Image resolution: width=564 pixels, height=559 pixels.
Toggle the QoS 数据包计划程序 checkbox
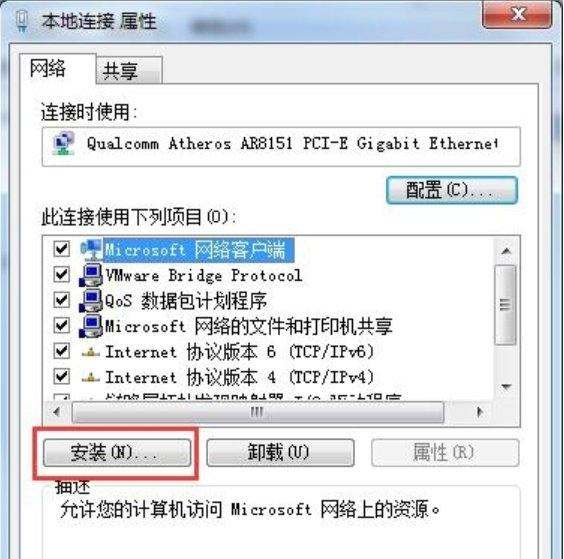[x=62, y=300]
